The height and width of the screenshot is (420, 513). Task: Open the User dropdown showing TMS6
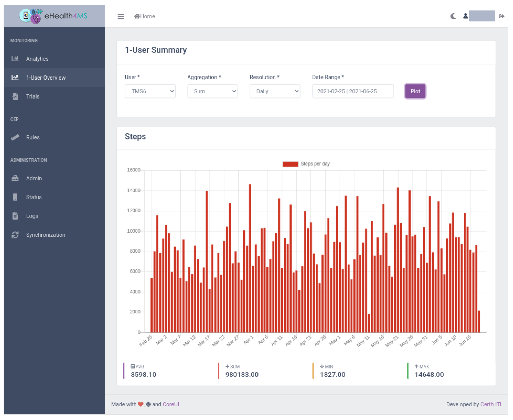[150, 91]
